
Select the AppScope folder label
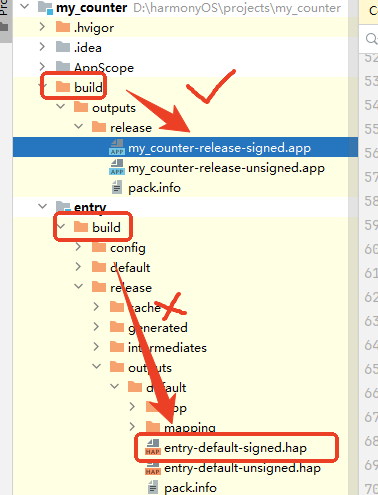[104, 68]
